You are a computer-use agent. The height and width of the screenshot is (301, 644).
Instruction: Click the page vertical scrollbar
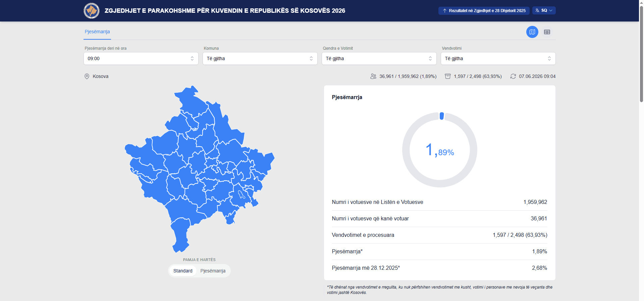click(641, 54)
